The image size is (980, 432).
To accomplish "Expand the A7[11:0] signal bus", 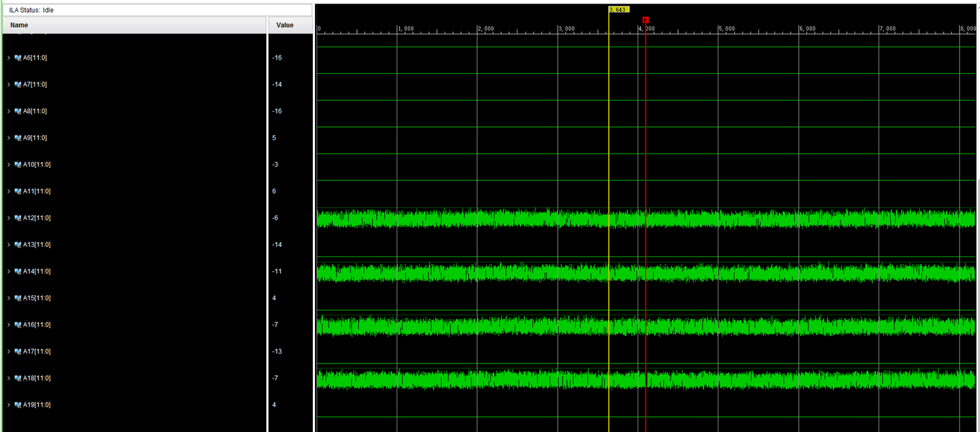I will 9,85.
